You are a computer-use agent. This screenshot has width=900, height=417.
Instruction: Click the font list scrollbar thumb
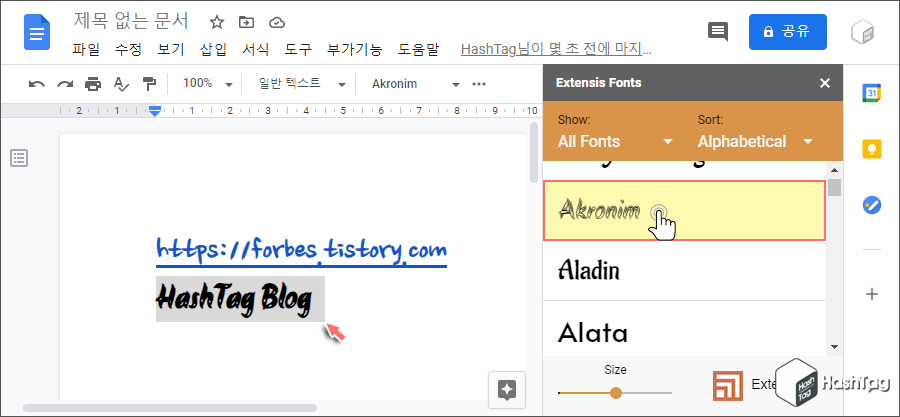click(x=835, y=188)
